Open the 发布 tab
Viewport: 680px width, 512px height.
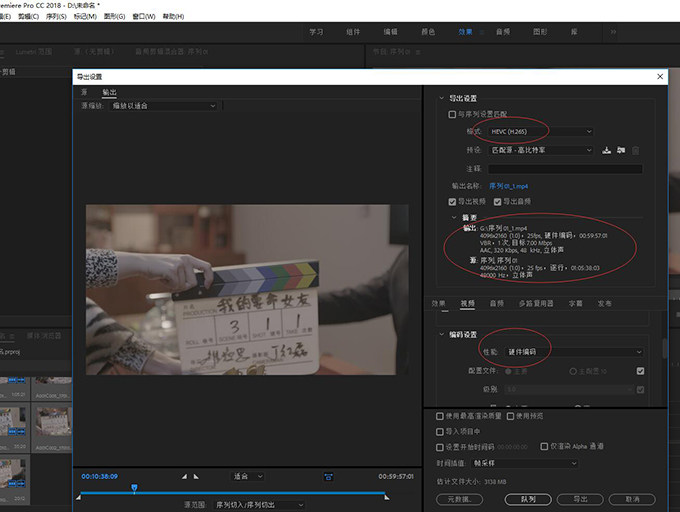(x=605, y=303)
